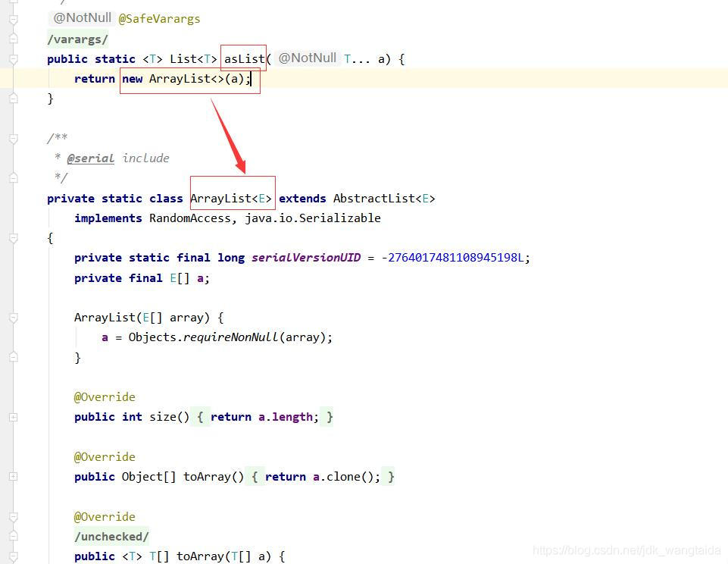Click the serialVersionUID field name
Viewport: 728px width, 564px height.
pyautogui.click(x=305, y=258)
